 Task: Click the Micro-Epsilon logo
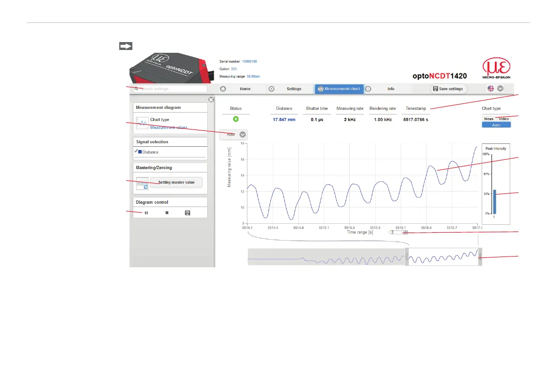[x=496, y=68]
